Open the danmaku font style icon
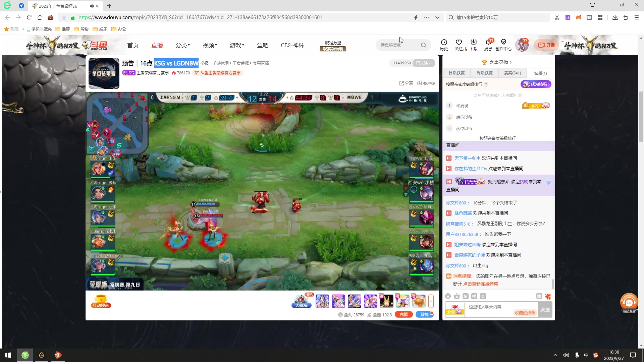644x362 pixels. pyautogui.click(x=457, y=296)
